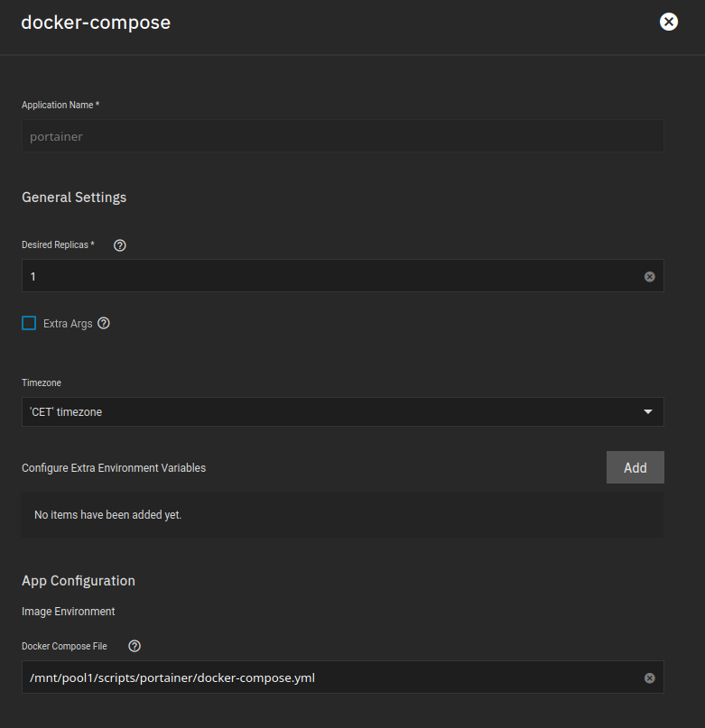Clear the Docker Compose File path

point(649,677)
